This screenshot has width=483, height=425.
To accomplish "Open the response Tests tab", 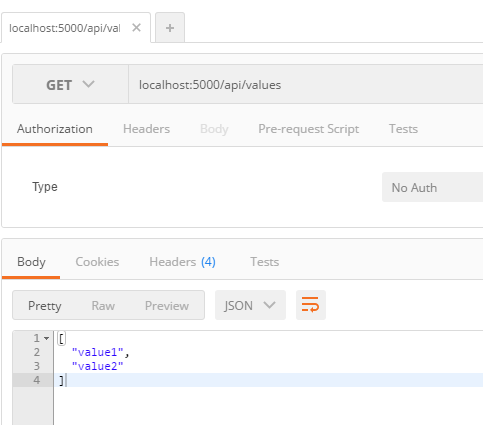I will click(265, 262).
